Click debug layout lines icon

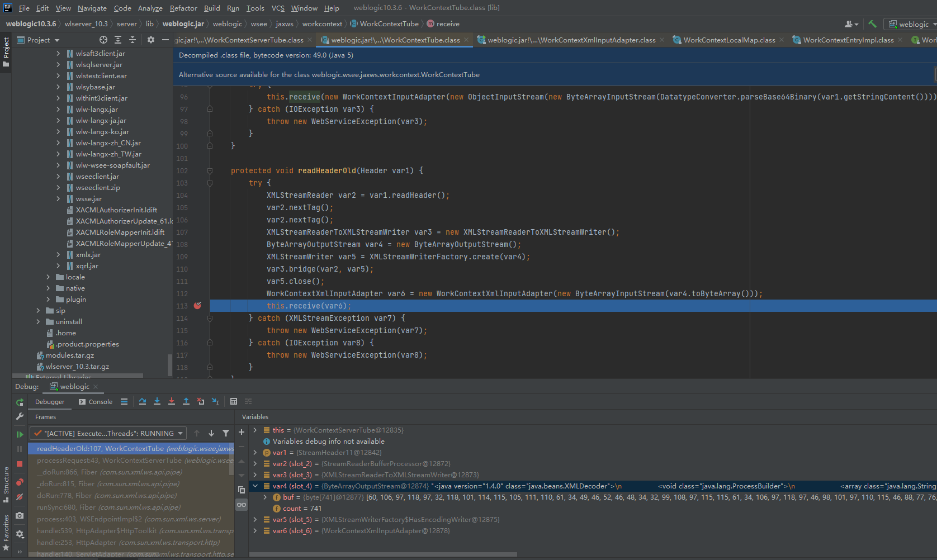click(x=124, y=401)
